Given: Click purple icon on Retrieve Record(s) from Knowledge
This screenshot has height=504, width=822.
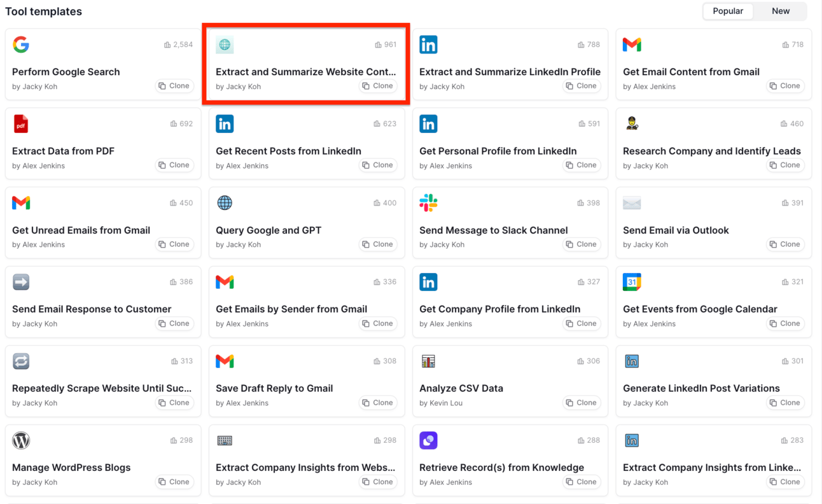Looking at the screenshot, I should pos(428,440).
